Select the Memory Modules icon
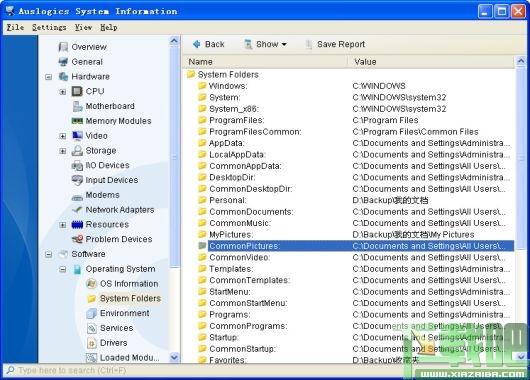This screenshot has height=380, width=530. point(77,121)
